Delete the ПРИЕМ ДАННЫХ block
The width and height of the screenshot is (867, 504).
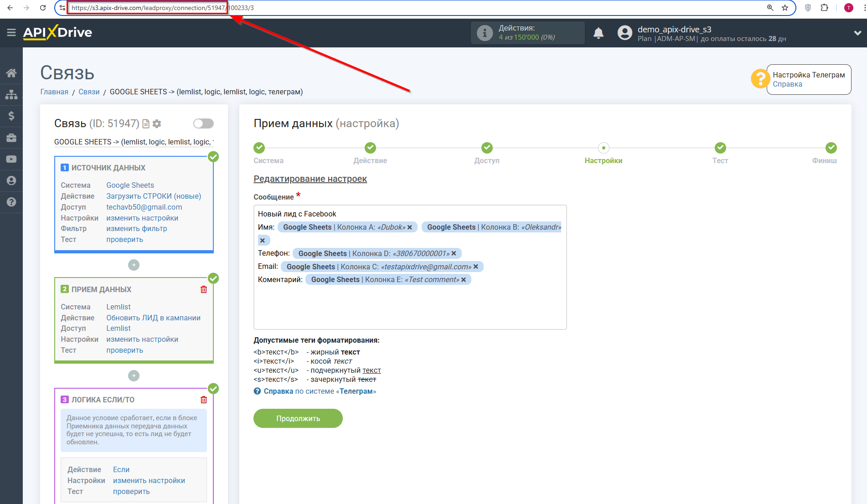click(204, 289)
